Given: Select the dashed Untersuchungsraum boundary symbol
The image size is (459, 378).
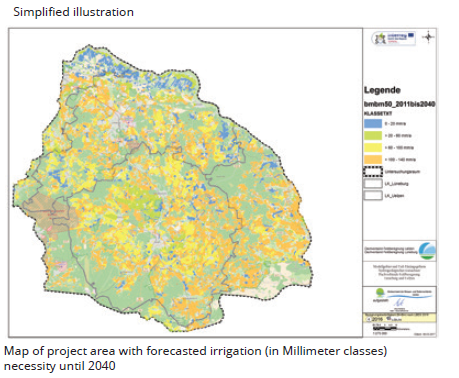Looking at the screenshot, I should coord(373,172).
